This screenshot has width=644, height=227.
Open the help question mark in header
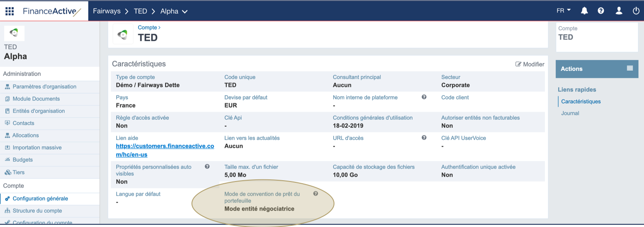click(x=601, y=11)
